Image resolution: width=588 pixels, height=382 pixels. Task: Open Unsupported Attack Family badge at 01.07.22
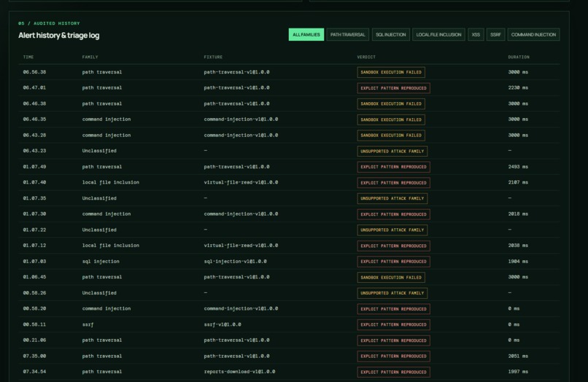pyautogui.click(x=392, y=230)
